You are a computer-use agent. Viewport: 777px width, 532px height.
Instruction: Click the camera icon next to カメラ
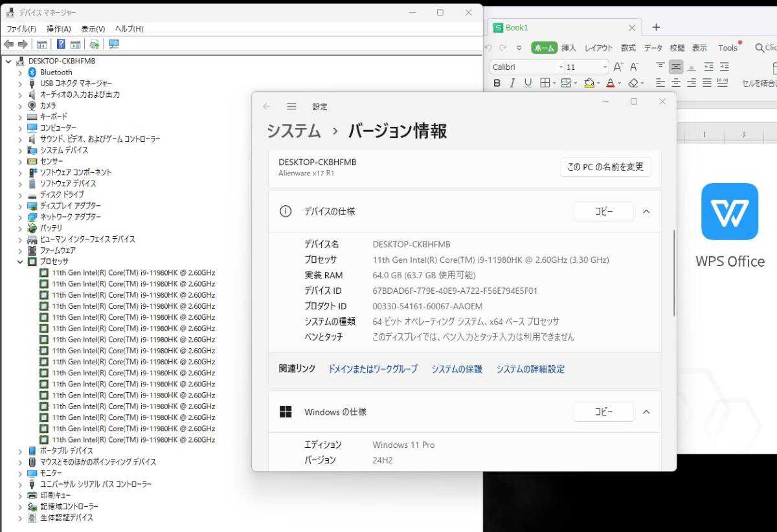click(x=32, y=105)
